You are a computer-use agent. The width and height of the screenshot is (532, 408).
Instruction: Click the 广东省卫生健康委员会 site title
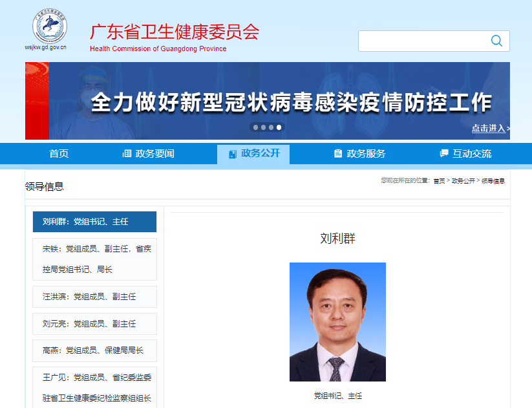pos(175,32)
